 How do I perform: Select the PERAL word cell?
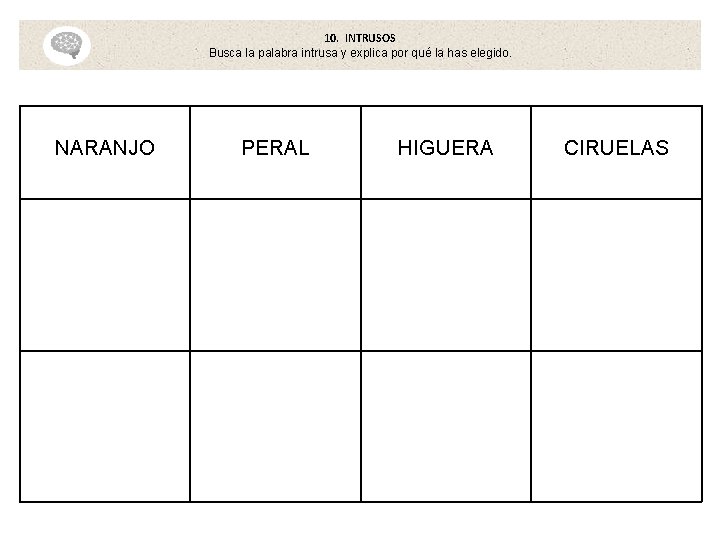pyautogui.click(x=276, y=152)
